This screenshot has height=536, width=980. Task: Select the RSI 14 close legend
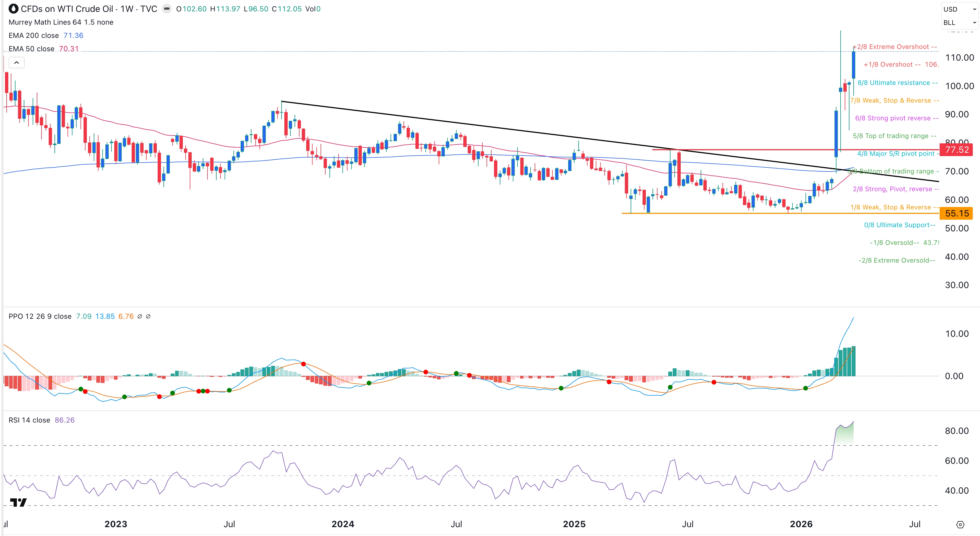tap(29, 420)
